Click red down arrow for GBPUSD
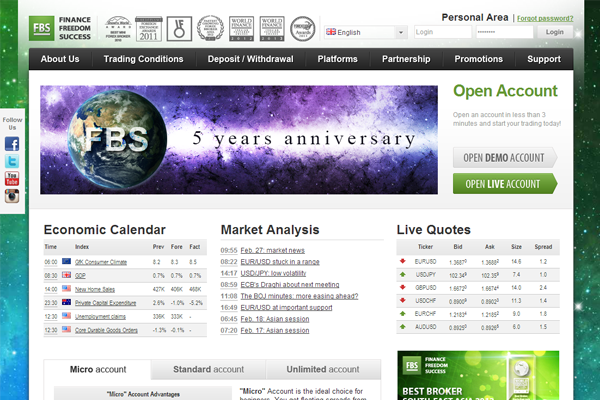Image resolution: width=600 pixels, height=400 pixels. 403,287
